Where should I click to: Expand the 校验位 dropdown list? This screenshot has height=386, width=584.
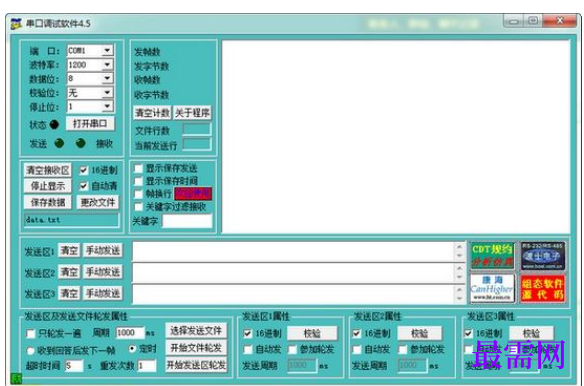click(107, 92)
